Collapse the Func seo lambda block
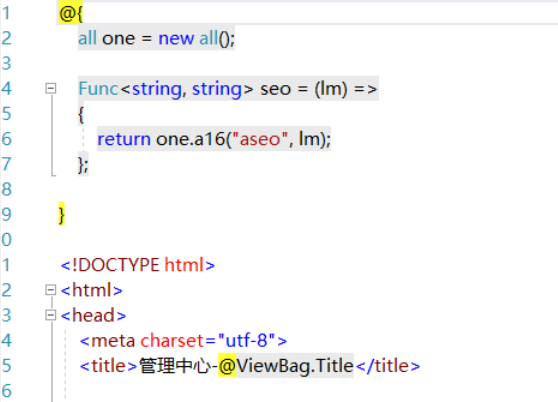558x402 pixels. 51,88
